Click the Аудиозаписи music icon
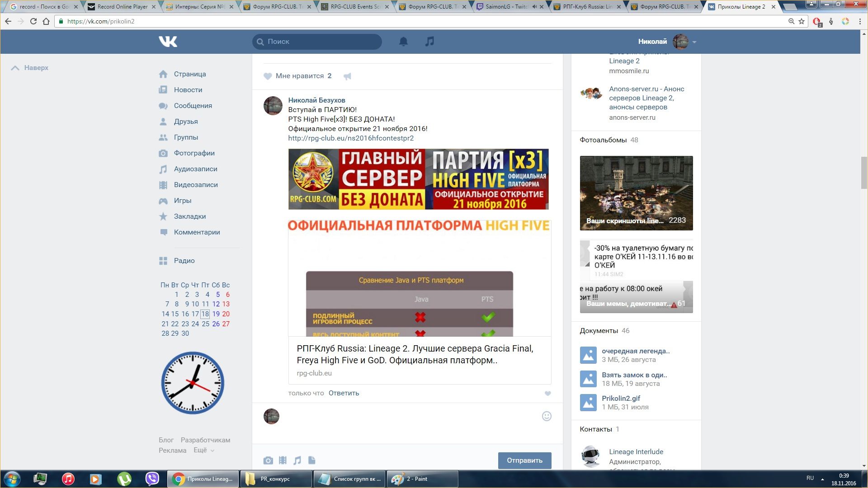This screenshot has height=488, width=868. point(163,169)
